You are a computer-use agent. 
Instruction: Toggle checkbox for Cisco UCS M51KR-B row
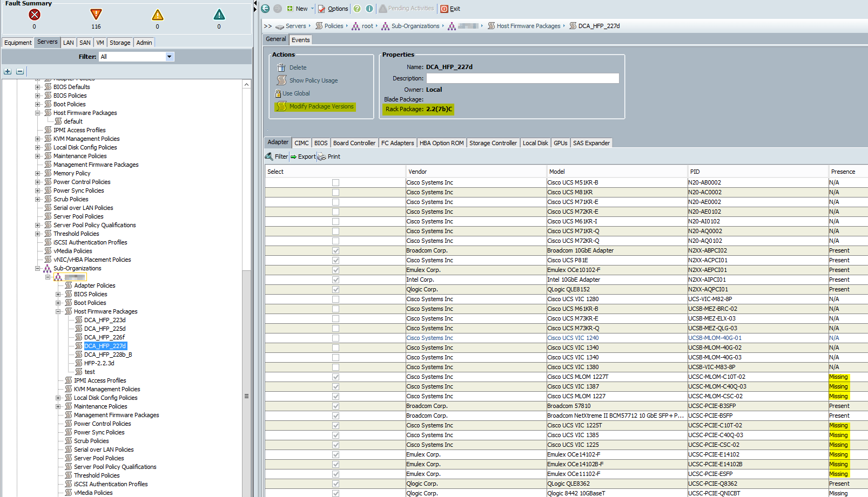click(x=335, y=182)
